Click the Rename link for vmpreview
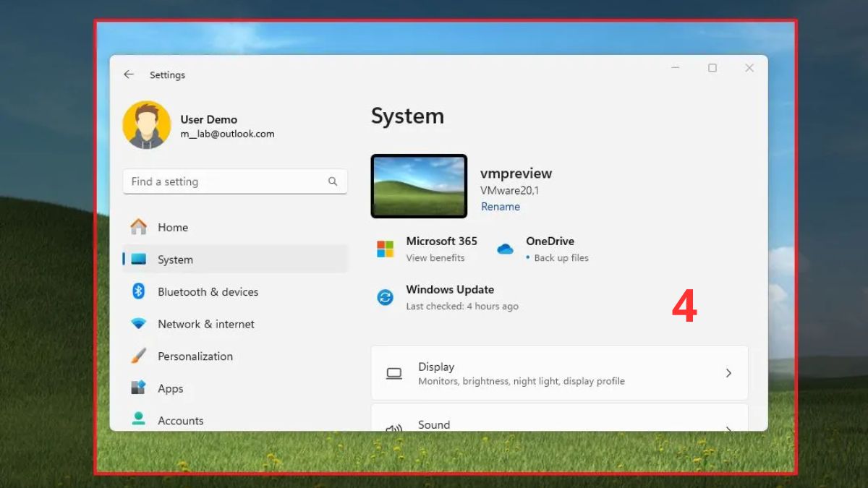 point(500,206)
